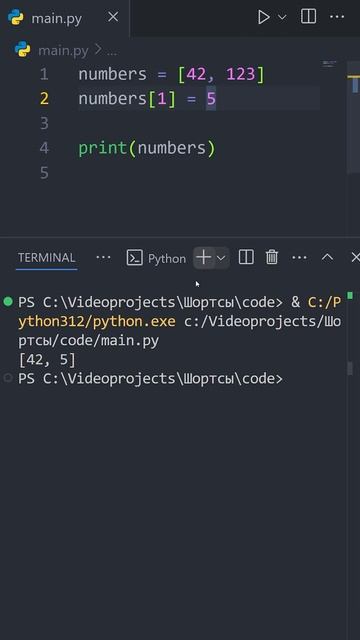The image size is (360, 640).
Task: Maximize panel size with up chevron
Action: point(327,258)
